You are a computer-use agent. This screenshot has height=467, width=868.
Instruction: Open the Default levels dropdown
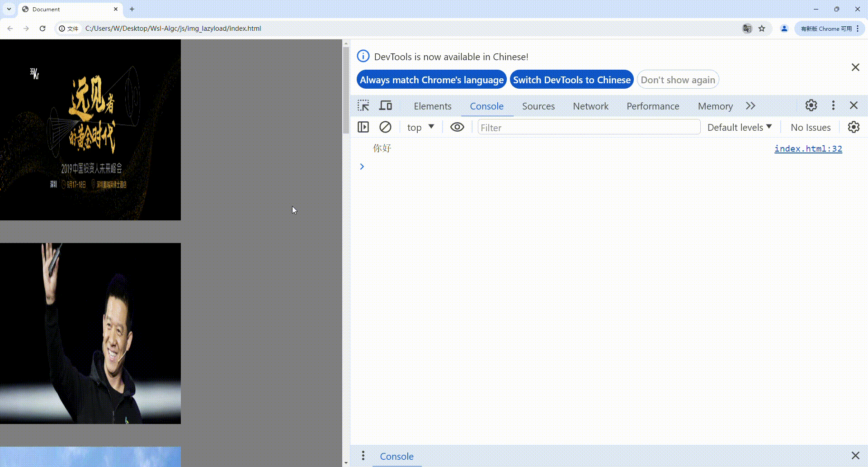740,127
